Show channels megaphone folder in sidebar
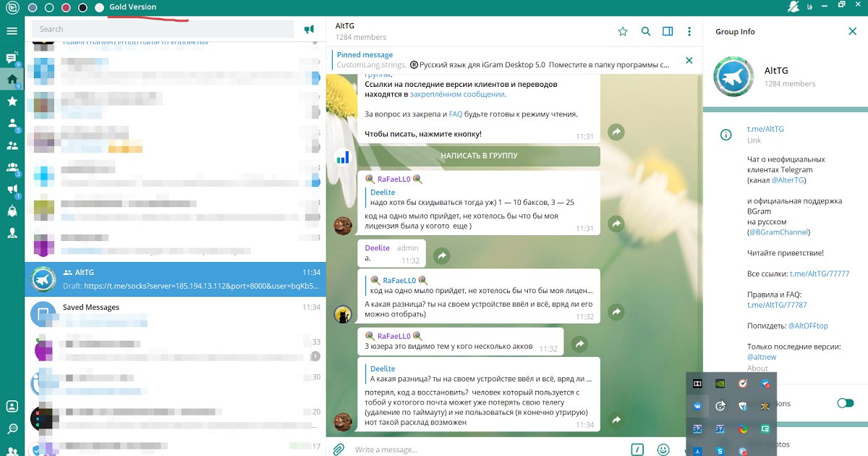The image size is (868, 456). (x=12, y=189)
